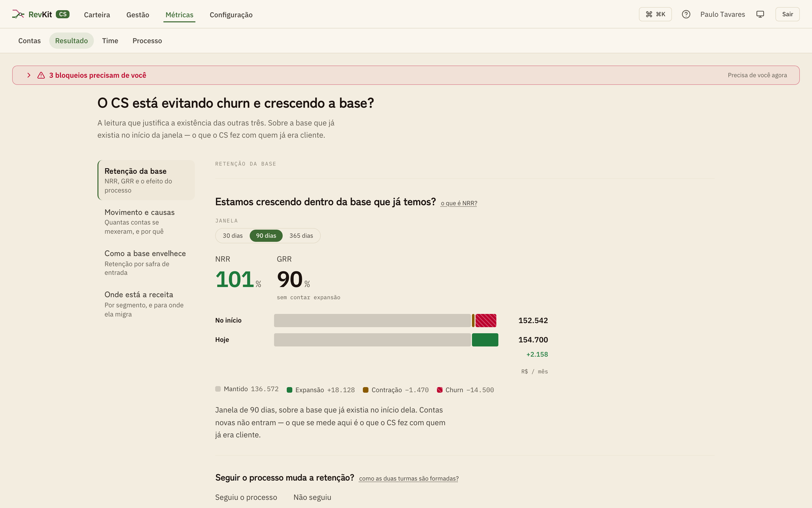The image size is (812, 508).
Task: Select the 365 dias window
Action: [301, 236]
